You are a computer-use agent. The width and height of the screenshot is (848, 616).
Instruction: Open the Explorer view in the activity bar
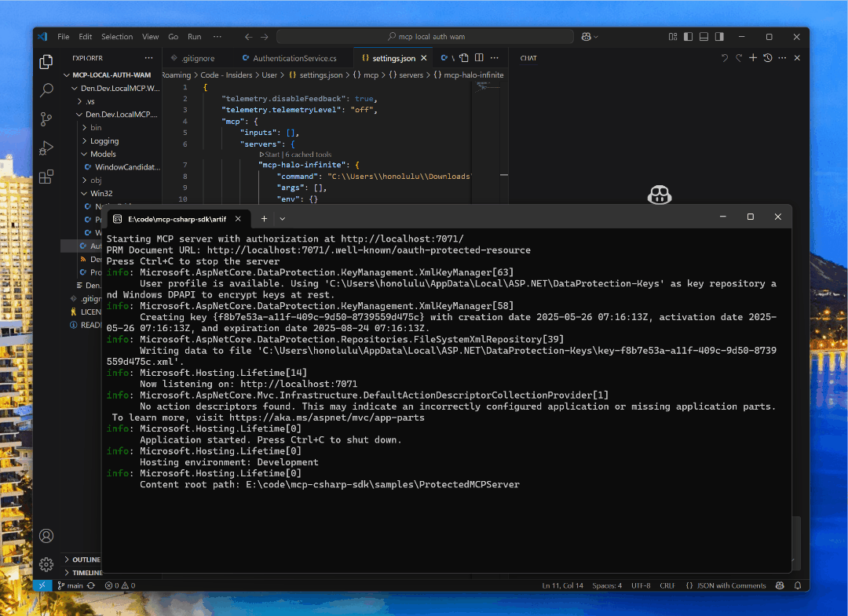(x=46, y=61)
